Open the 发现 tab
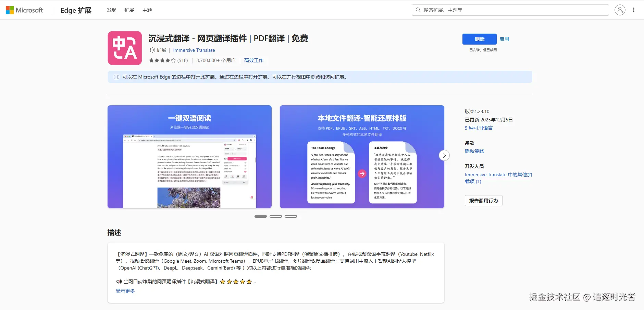The image size is (644, 310). pyautogui.click(x=111, y=10)
